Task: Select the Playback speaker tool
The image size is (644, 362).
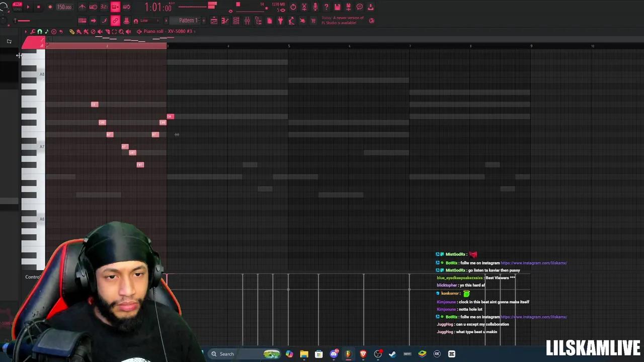Action: [x=128, y=31]
